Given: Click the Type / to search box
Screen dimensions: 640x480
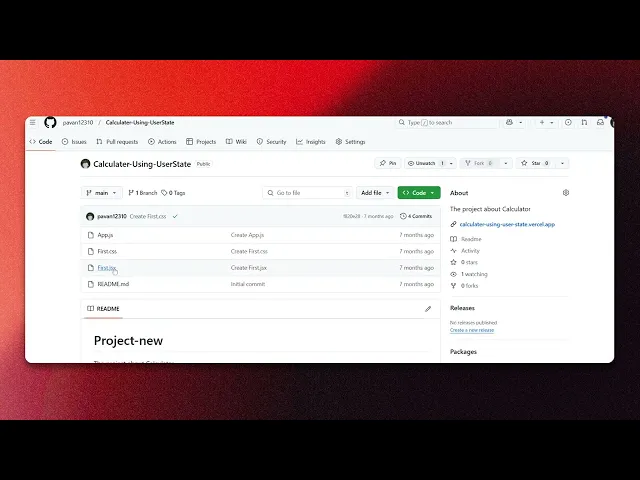Looking at the screenshot, I should [447, 122].
